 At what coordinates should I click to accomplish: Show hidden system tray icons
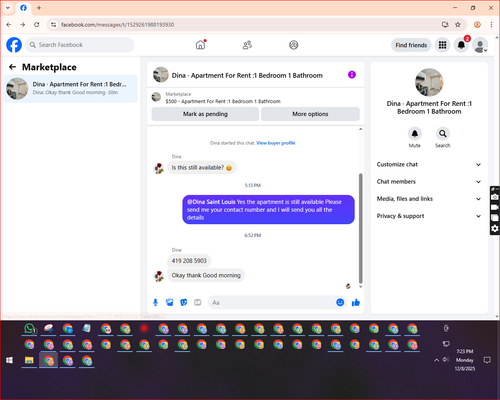(436, 360)
